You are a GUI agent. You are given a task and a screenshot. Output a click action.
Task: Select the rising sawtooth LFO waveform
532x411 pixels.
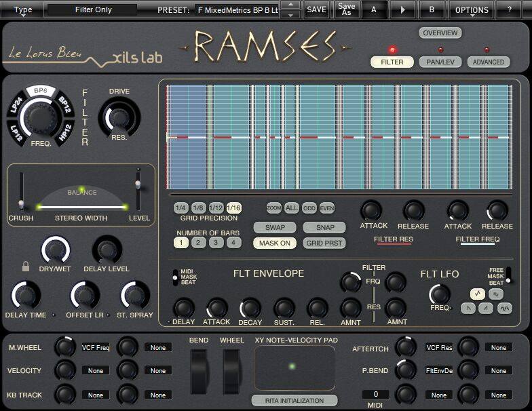tap(486, 308)
